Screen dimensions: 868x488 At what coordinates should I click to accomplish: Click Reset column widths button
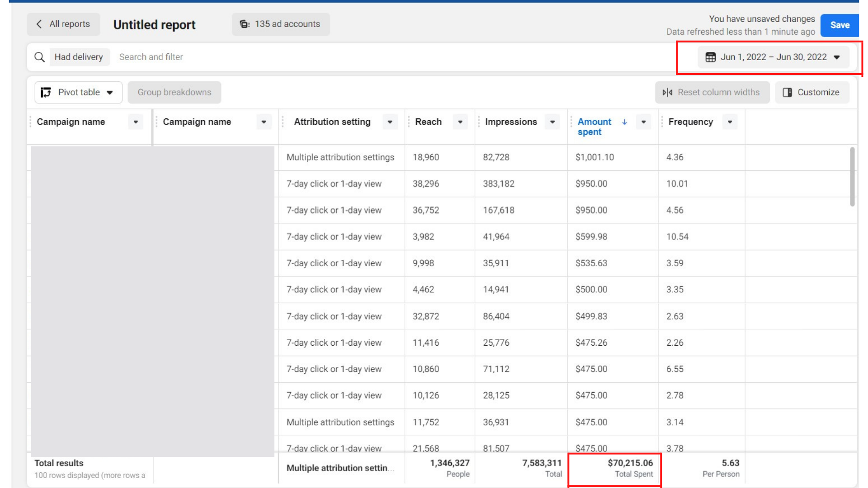pyautogui.click(x=712, y=92)
